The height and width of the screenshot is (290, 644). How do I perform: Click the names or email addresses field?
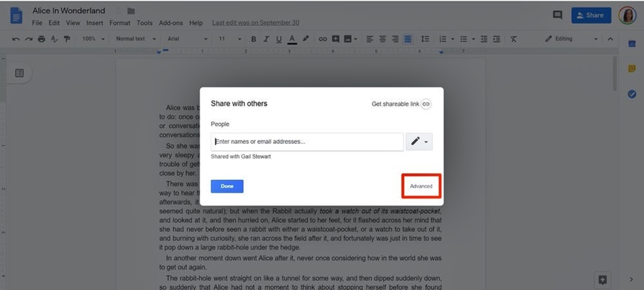(307, 142)
